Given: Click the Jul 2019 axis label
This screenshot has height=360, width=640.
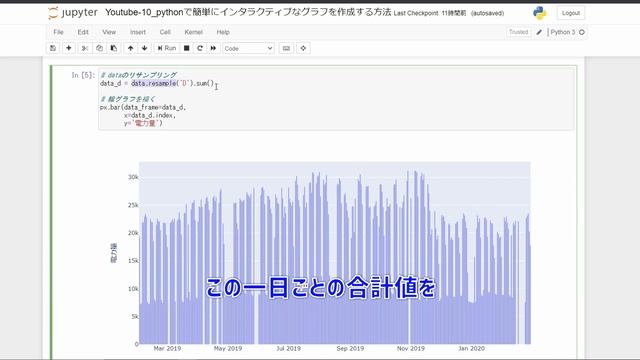Looking at the screenshot, I should point(289,349).
